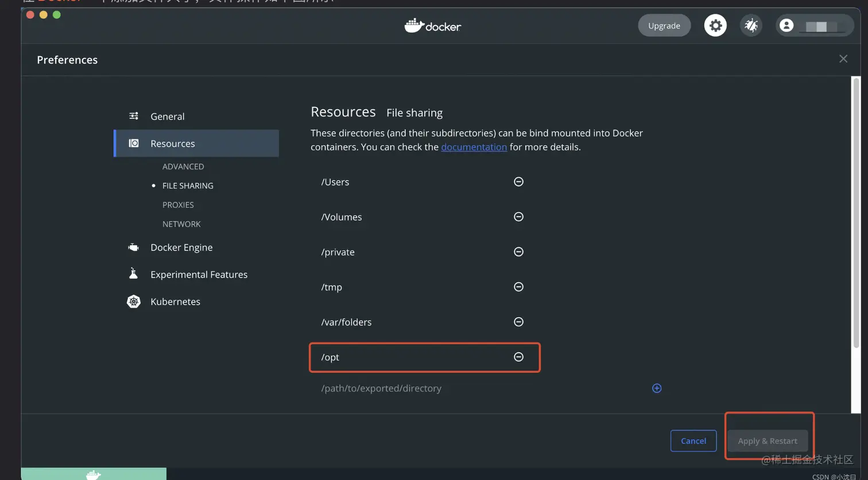Open Kubernetes settings
Screen dimensions: 868x480
[175, 302]
